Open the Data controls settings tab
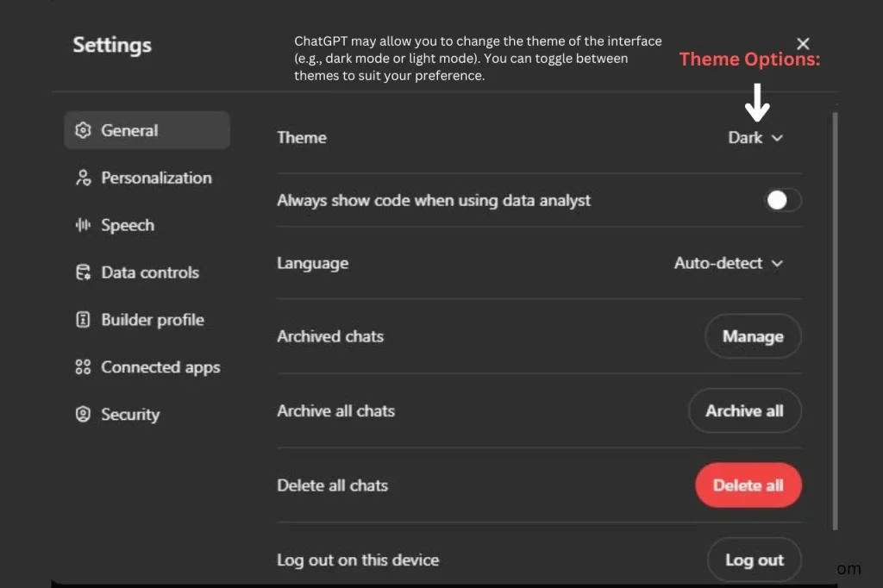Image resolution: width=883 pixels, height=588 pixels. [150, 272]
